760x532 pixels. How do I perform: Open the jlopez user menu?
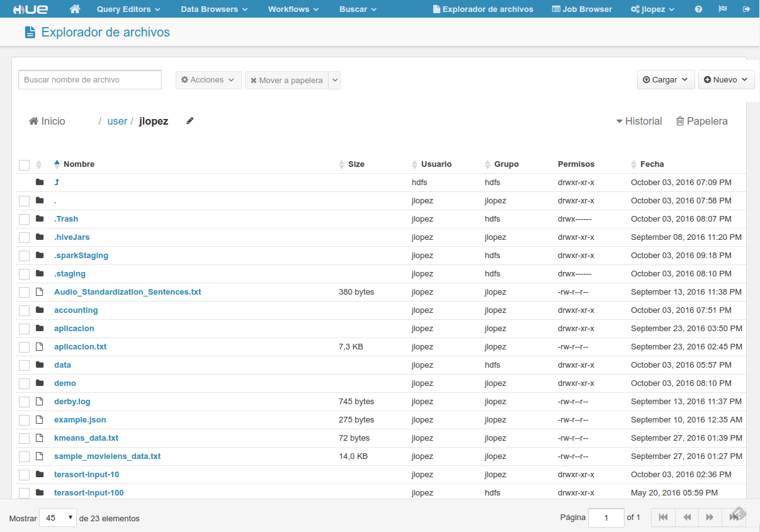click(652, 9)
